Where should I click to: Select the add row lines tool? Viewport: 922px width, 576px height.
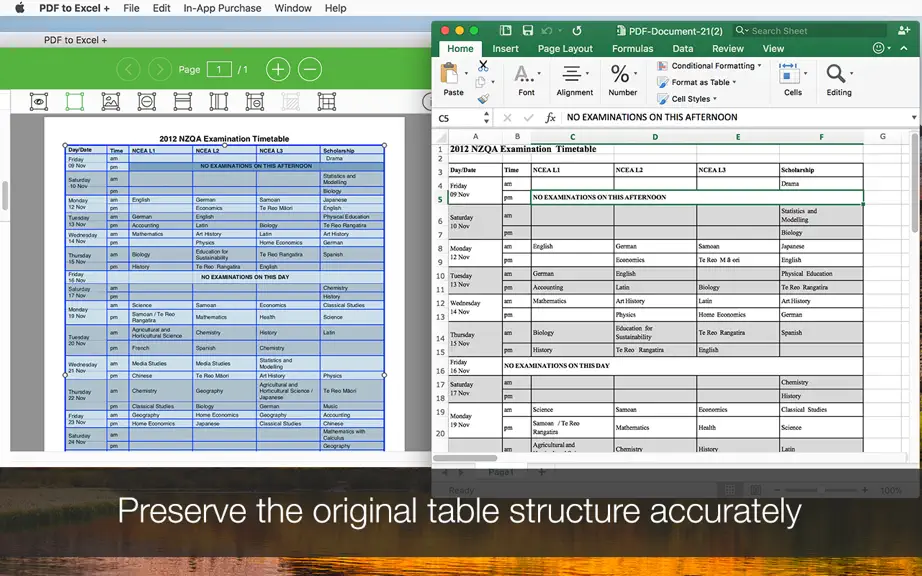tap(183, 102)
